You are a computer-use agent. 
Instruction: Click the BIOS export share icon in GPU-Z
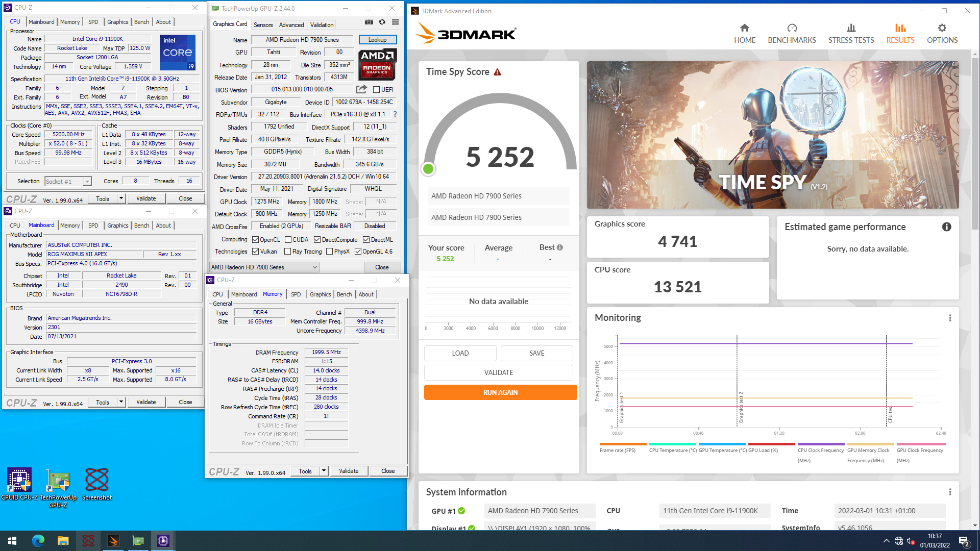tap(361, 89)
